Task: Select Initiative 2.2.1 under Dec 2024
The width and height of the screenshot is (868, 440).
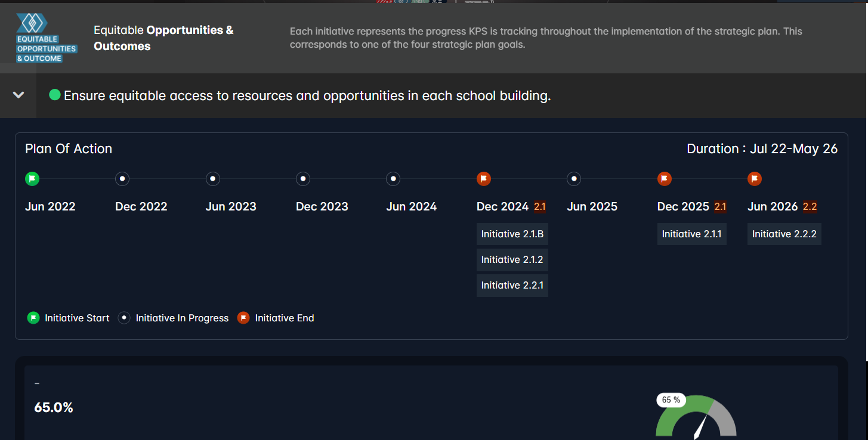Action: pyautogui.click(x=512, y=285)
